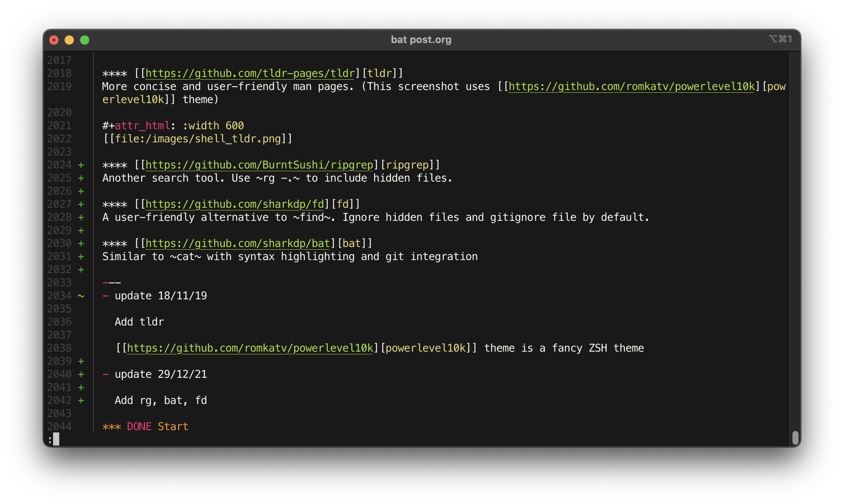Click the git added '+' marker on line 2042
Screen dimensions: 844x504
81,401
